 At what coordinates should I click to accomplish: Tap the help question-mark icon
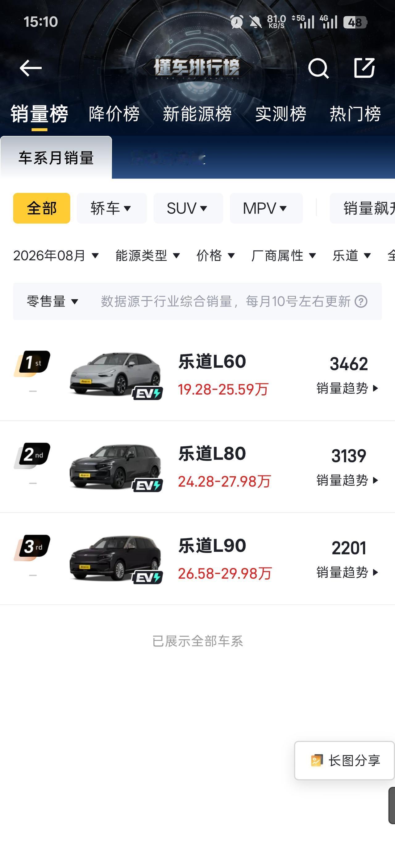[x=361, y=301]
